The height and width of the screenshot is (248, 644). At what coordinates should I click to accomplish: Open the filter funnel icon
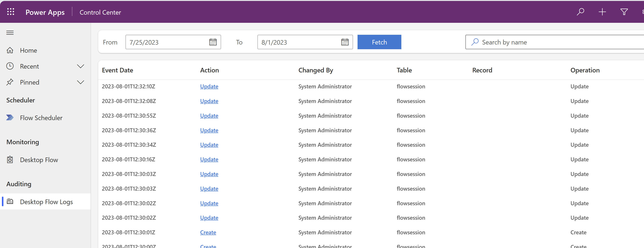coord(624,12)
